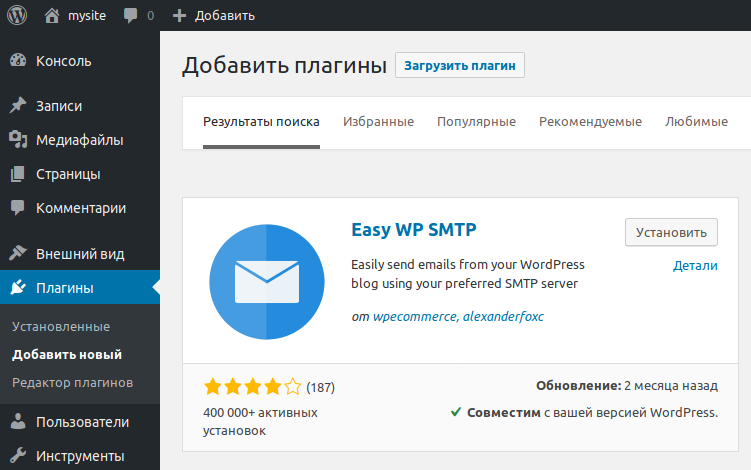The width and height of the screenshot is (751, 470).
Task: Click Установить to install Easy WP SMTP
Action: pyautogui.click(x=671, y=232)
